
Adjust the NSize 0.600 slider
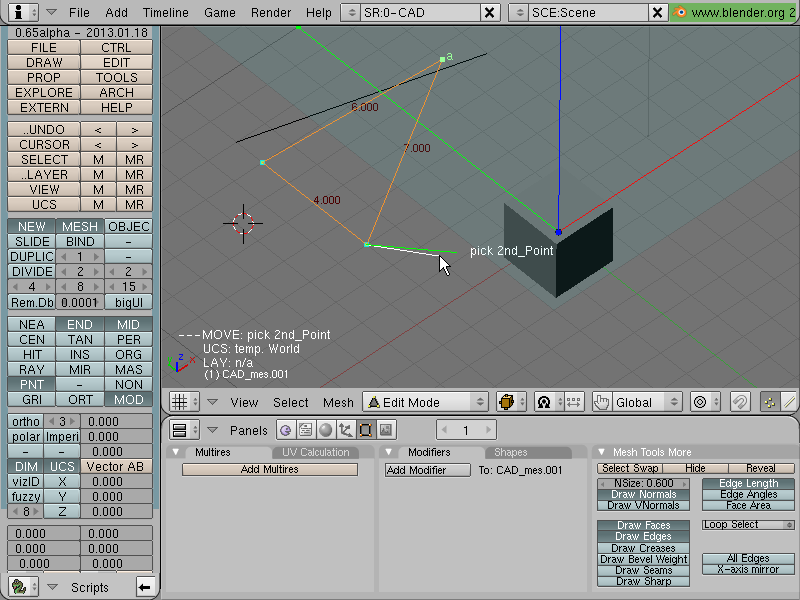click(643, 483)
